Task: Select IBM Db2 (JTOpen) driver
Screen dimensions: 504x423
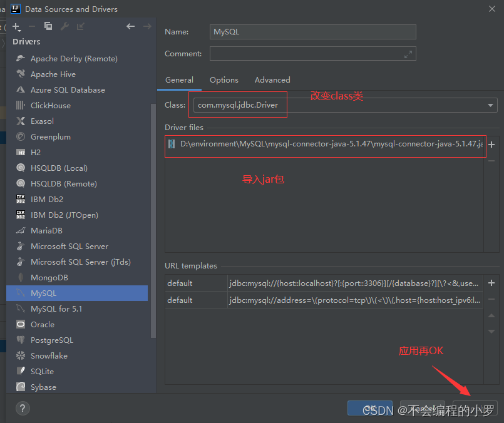Action: 77,215
